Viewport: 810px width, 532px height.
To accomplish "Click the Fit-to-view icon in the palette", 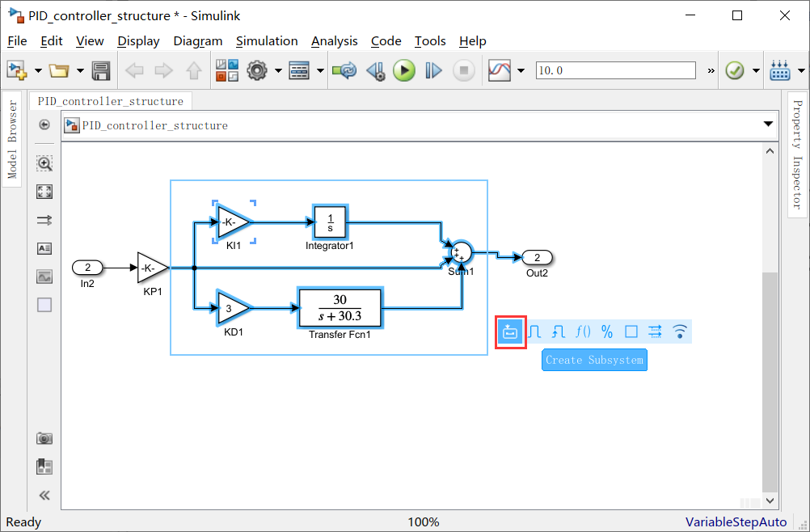I will click(44, 192).
